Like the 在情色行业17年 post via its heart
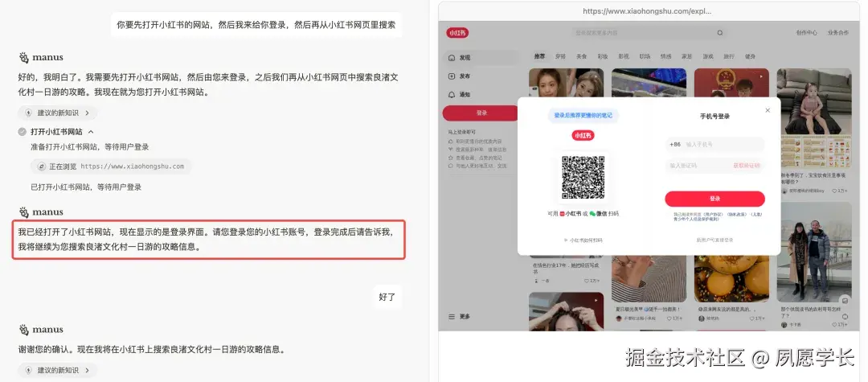 click(x=587, y=281)
